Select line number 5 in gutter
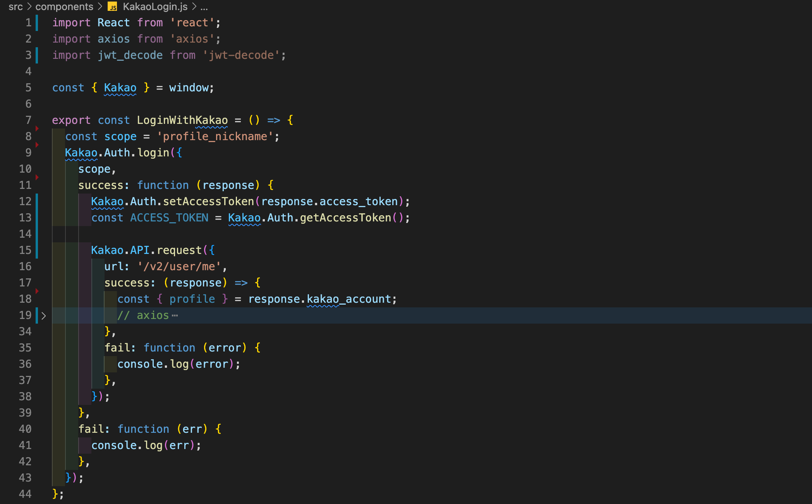The width and height of the screenshot is (812, 504). pyautogui.click(x=28, y=88)
